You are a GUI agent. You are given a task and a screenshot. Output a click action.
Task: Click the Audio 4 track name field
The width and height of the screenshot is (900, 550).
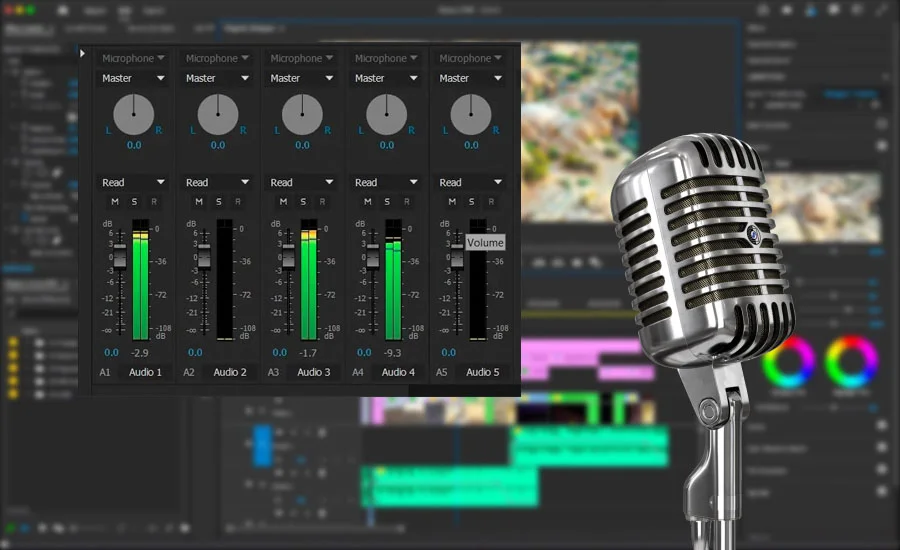[x=398, y=372]
